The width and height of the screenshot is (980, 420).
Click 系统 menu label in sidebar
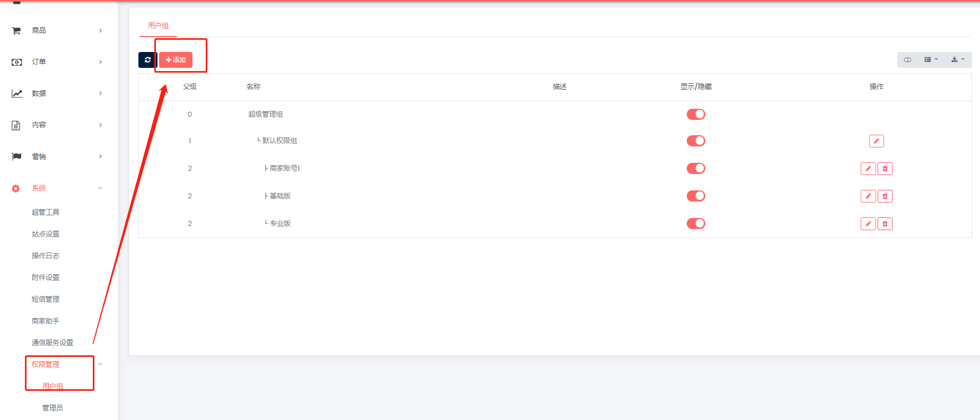[39, 188]
